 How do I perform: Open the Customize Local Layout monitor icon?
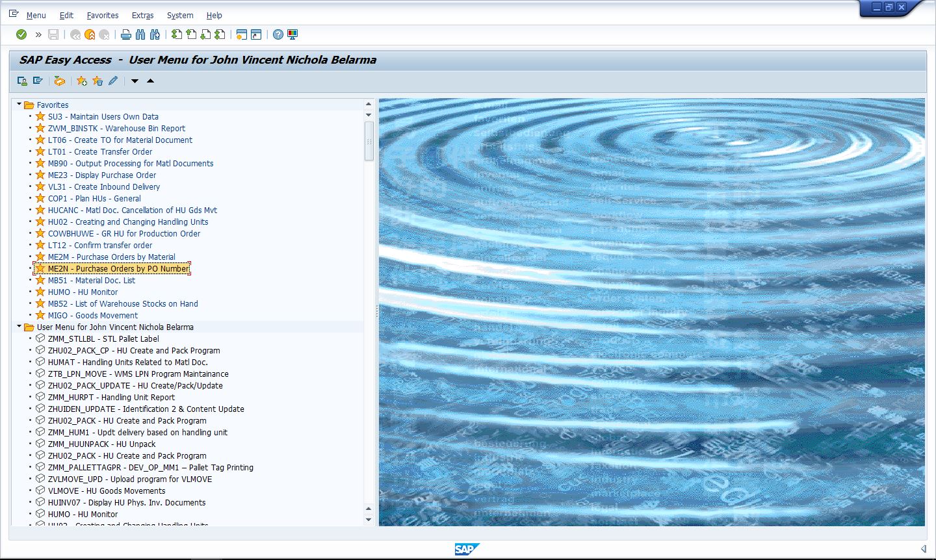(292, 34)
